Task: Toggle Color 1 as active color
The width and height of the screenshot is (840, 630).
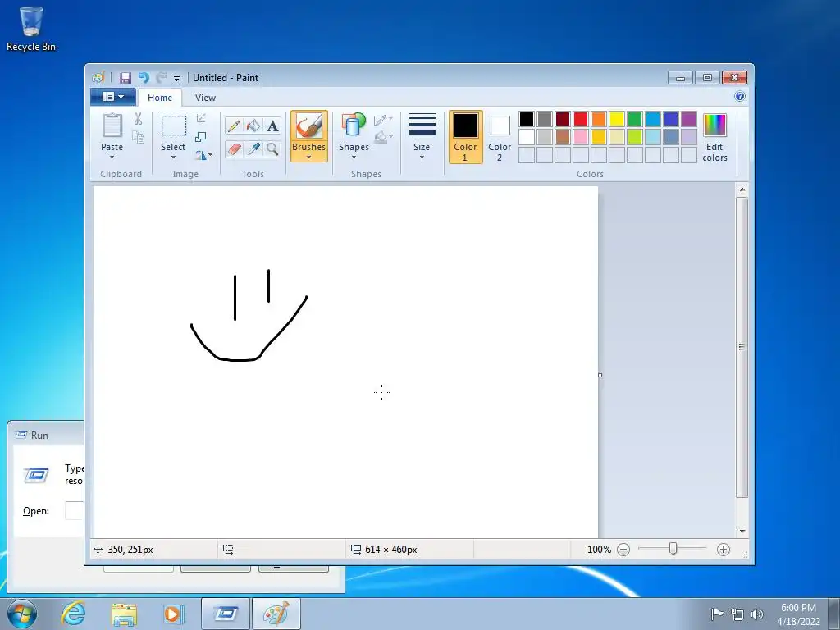Action: tap(466, 137)
